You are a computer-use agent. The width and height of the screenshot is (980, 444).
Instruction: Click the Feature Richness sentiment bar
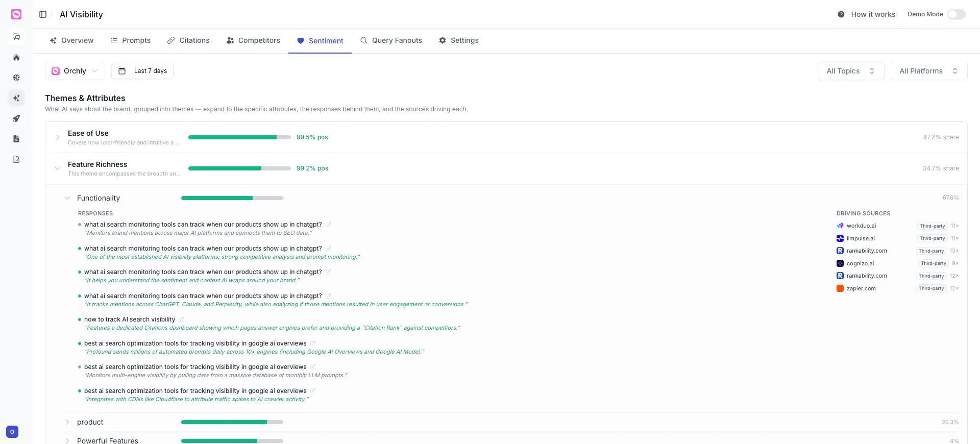click(x=239, y=168)
